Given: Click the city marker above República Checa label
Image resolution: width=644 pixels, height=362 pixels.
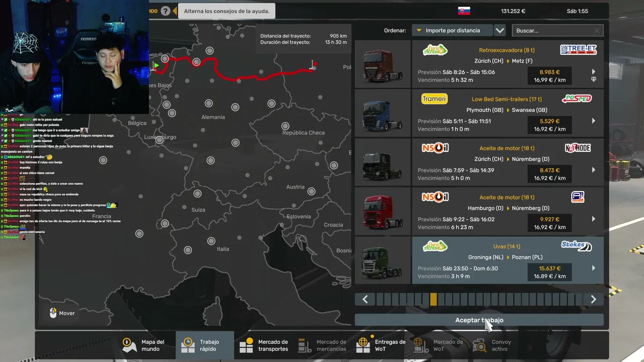Looking at the screenshot, I should 285,126.
